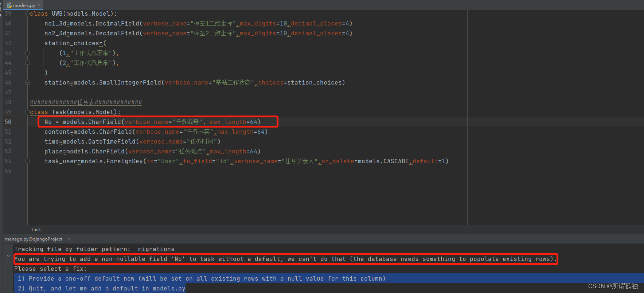Toggle fold end marker at line 46
This screenshot has width=644, height=293.
[x=27, y=83]
